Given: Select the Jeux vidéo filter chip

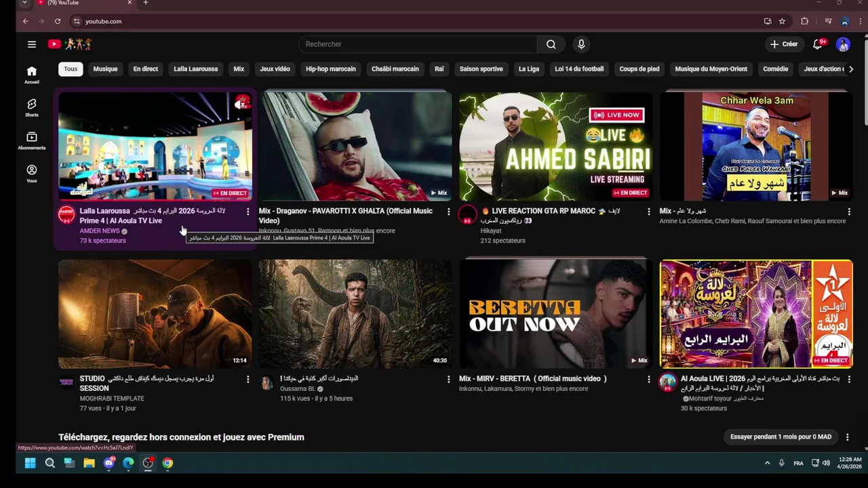Looking at the screenshot, I should (275, 69).
